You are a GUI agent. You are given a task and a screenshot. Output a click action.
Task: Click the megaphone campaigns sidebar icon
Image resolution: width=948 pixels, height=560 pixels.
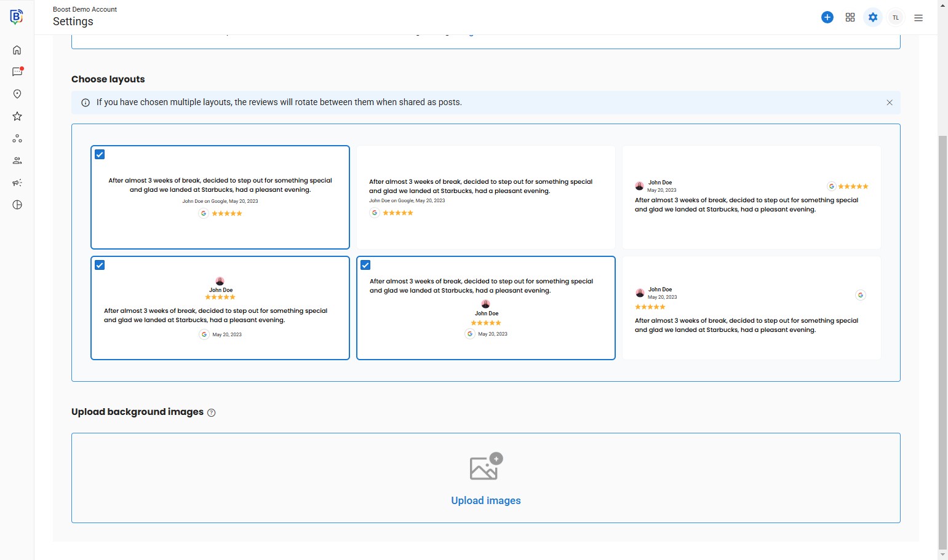click(x=17, y=183)
